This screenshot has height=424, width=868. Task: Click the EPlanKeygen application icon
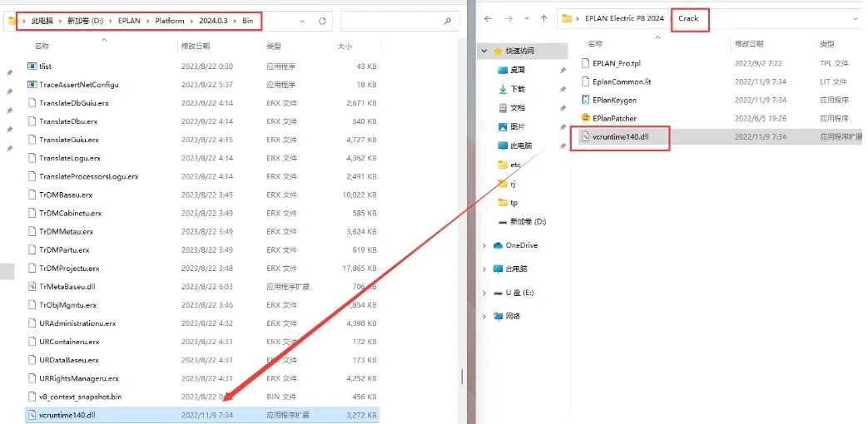coord(586,100)
